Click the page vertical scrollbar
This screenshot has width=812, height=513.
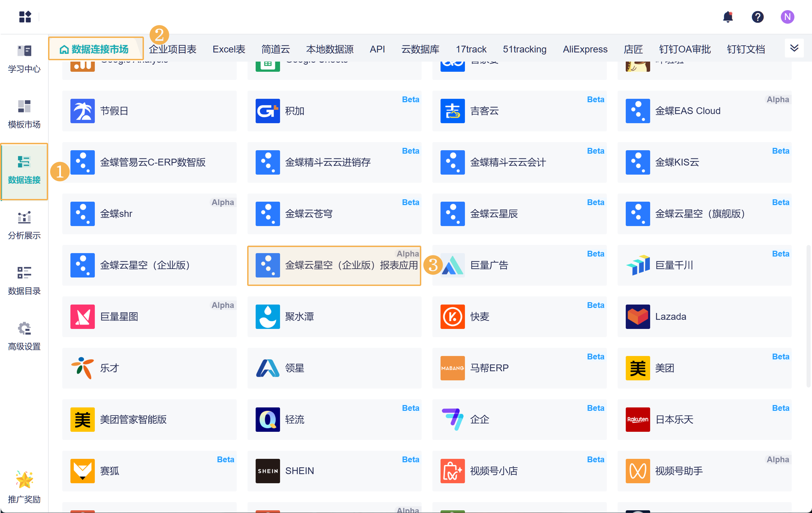point(809,316)
